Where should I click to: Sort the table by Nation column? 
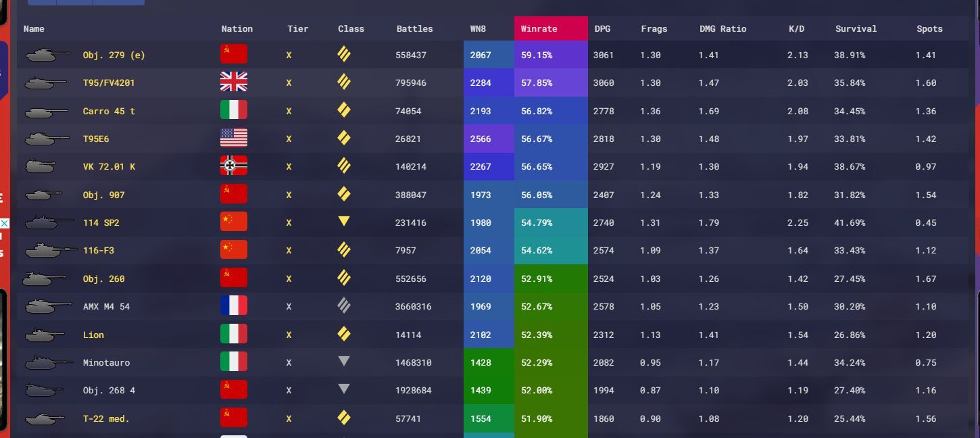click(x=237, y=28)
